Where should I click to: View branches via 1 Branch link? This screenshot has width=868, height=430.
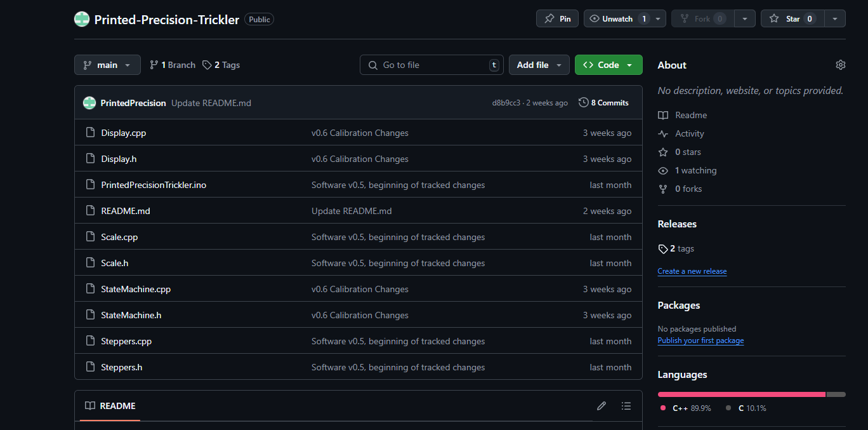coord(173,65)
